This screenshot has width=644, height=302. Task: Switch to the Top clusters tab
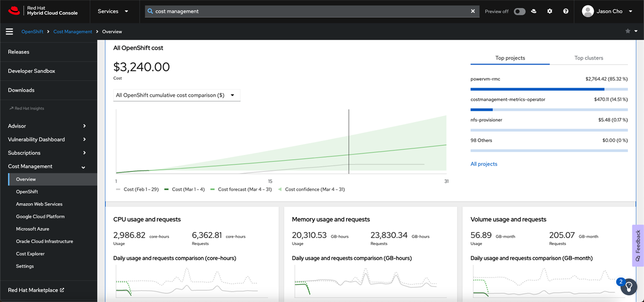coord(588,58)
